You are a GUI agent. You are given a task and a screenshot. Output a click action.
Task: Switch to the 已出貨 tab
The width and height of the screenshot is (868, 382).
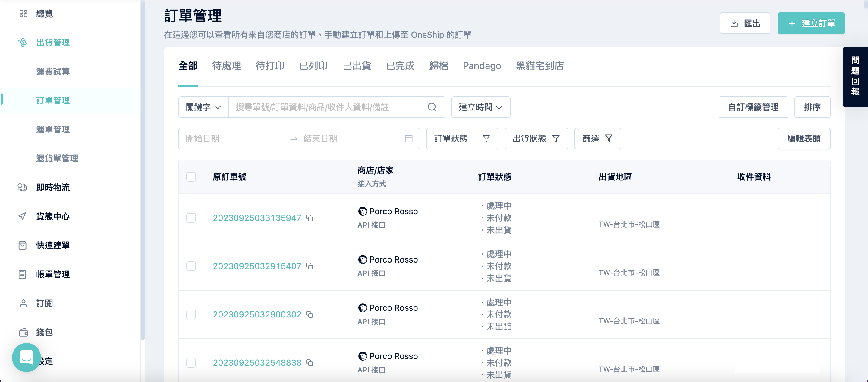tap(357, 66)
